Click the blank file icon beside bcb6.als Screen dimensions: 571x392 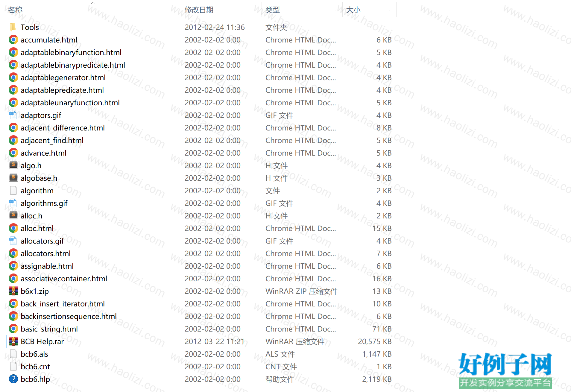(13, 354)
